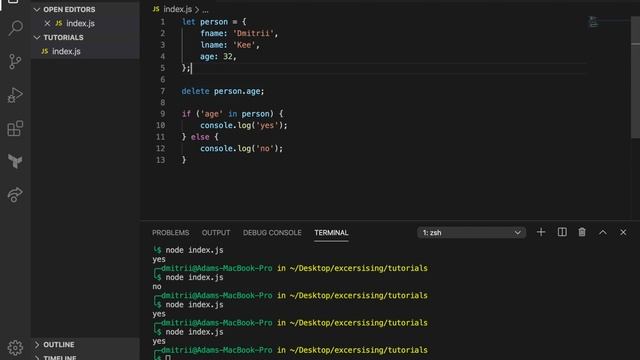Click the 'no' output in terminal
The image size is (640, 360).
pyautogui.click(x=157, y=287)
